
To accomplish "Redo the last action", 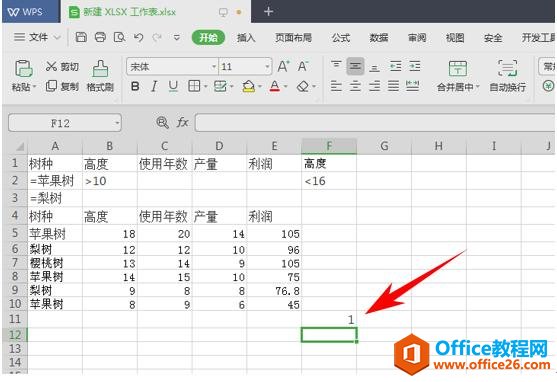I will (157, 37).
